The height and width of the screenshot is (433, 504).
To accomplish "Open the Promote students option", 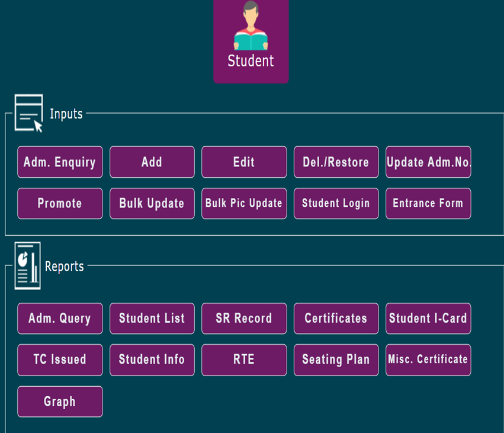I will (60, 203).
